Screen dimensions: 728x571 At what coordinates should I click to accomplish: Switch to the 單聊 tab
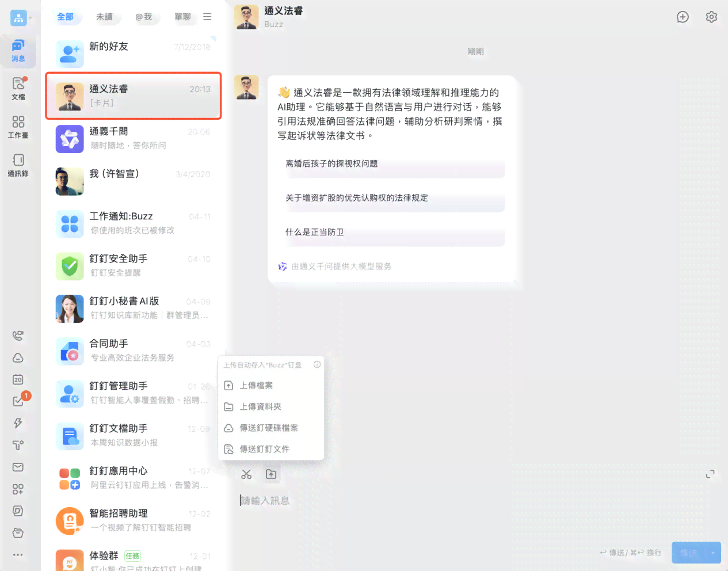[182, 17]
